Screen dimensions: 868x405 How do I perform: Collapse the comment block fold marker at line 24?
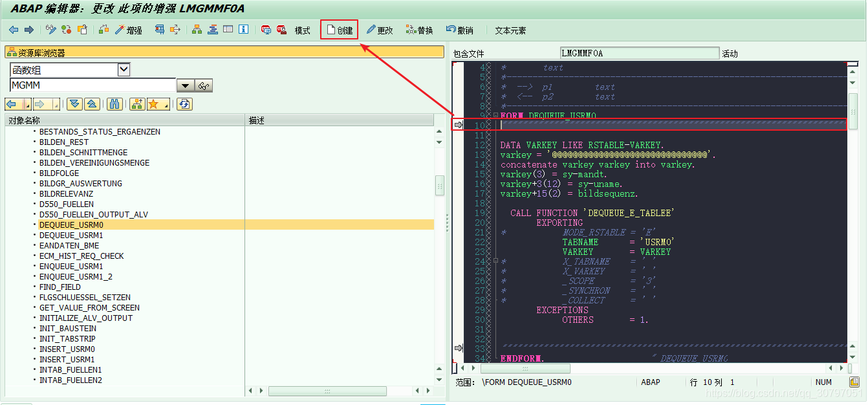pos(495,261)
